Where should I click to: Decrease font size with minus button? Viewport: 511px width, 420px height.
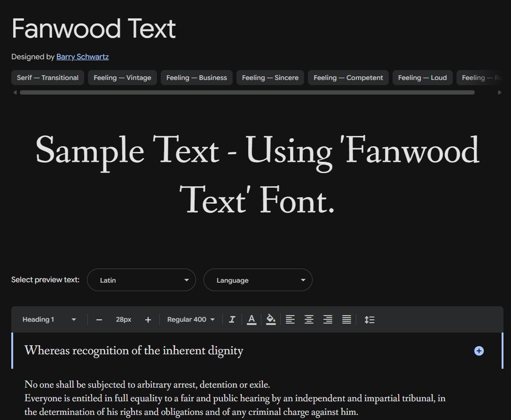pos(99,320)
